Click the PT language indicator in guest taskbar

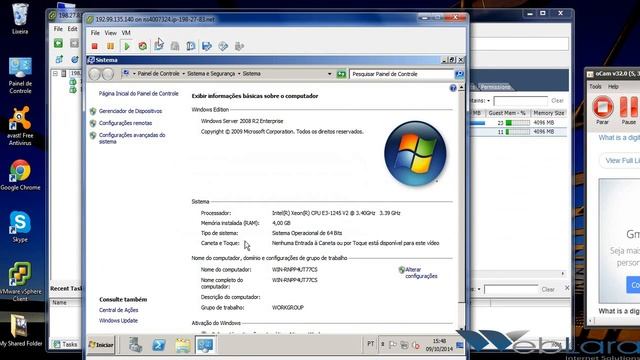pos(370,344)
